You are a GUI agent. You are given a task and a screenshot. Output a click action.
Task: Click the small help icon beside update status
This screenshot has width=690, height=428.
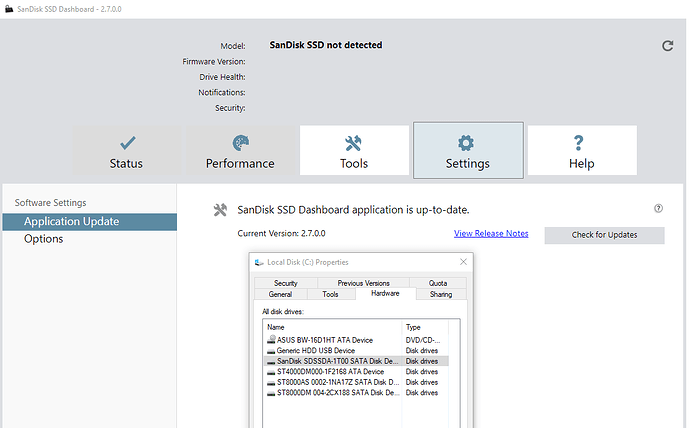coord(658,209)
